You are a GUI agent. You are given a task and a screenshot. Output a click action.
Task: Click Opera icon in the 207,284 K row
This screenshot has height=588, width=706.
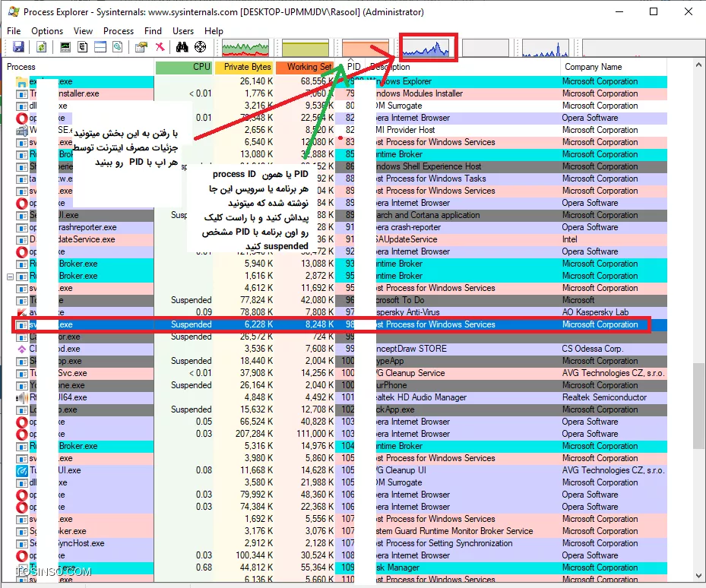tap(21, 434)
